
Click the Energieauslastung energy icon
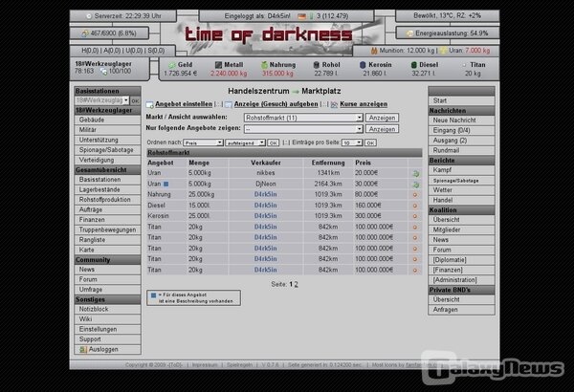click(x=409, y=33)
